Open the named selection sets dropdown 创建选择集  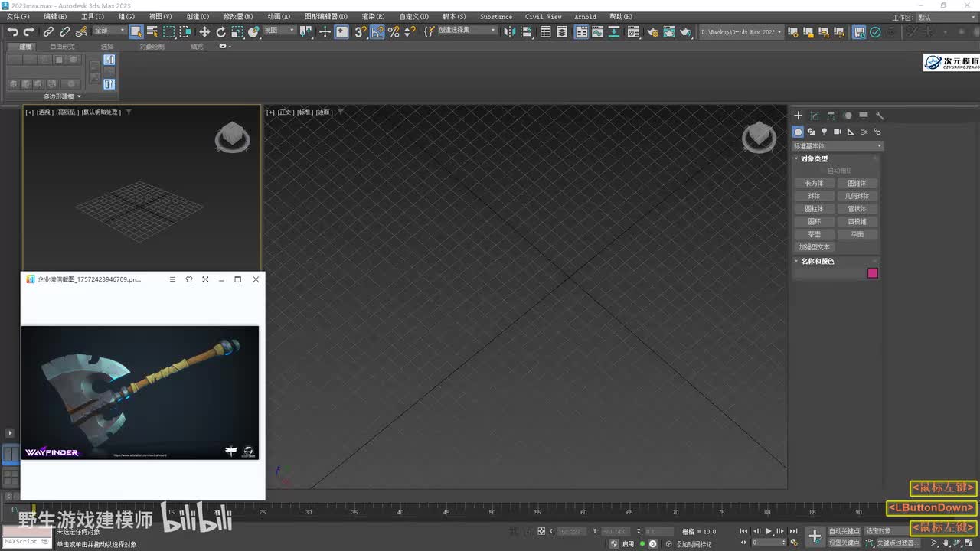[466, 31]
